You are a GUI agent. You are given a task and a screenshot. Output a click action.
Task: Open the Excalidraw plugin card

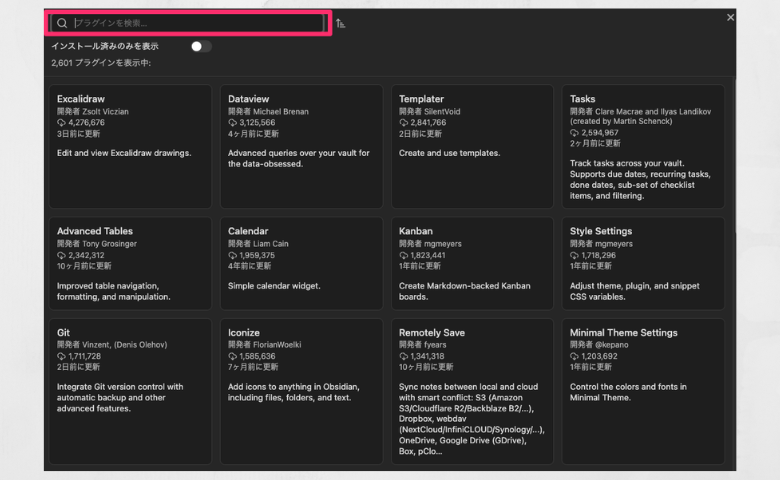coord(130,146)
